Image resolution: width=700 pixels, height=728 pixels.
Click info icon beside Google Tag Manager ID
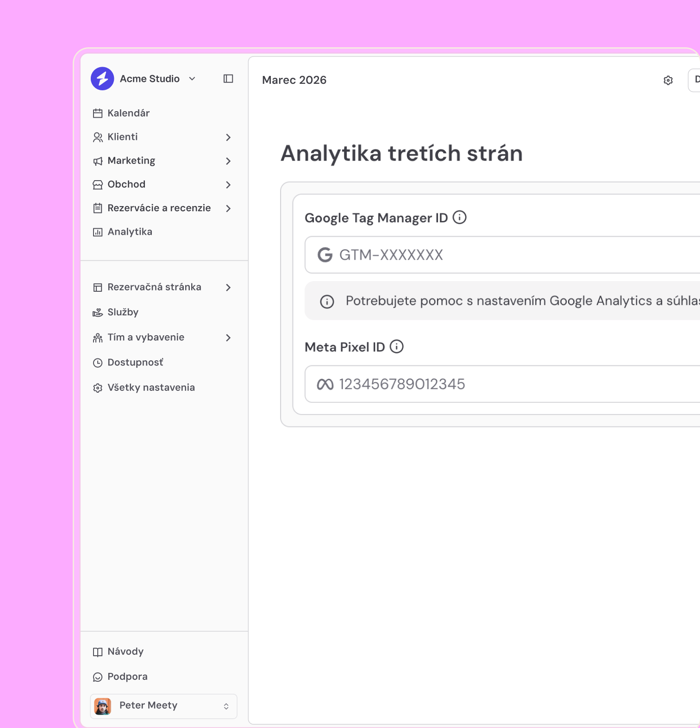(459, 217)
